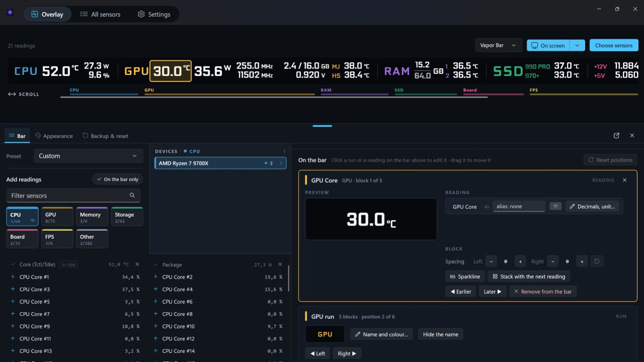The image size is (644, 362).
Task: Add CPU Core #1 using its plus icon
Action: [13, 277]
